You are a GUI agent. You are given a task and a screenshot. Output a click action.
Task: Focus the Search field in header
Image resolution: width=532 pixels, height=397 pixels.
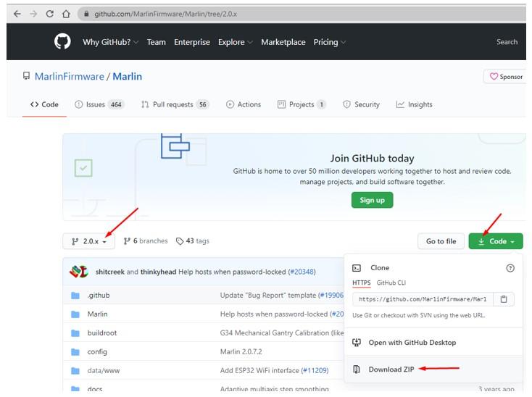point(507,42)
